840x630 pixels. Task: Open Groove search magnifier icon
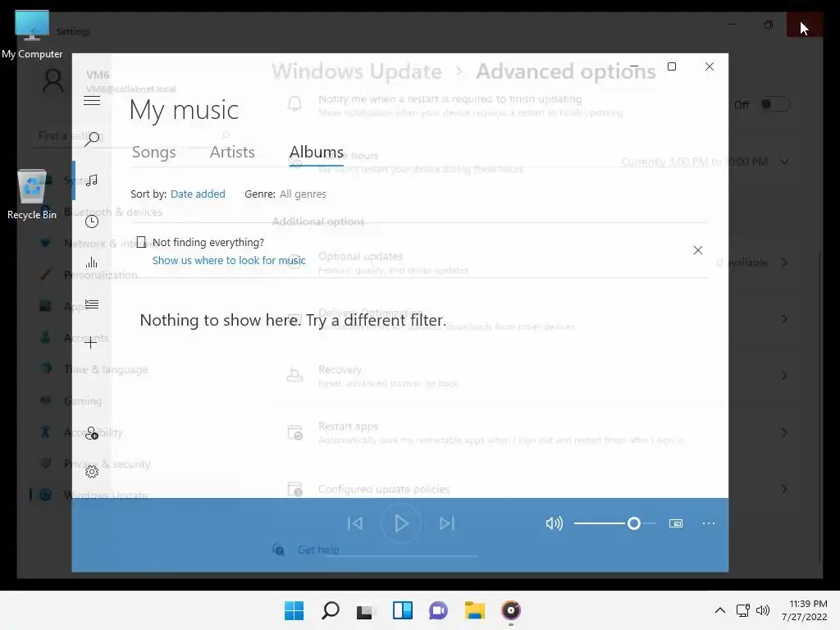tap(92, 139)
